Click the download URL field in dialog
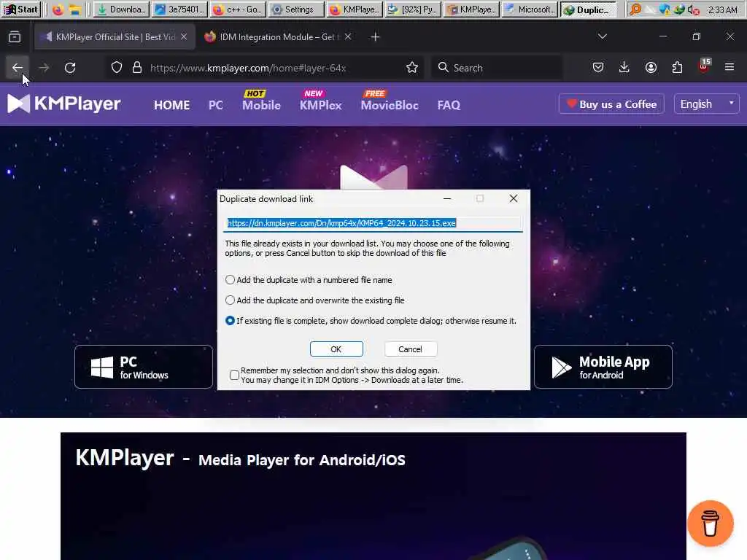747x560 pixels. pyautogui.click(x=373, y=223)
